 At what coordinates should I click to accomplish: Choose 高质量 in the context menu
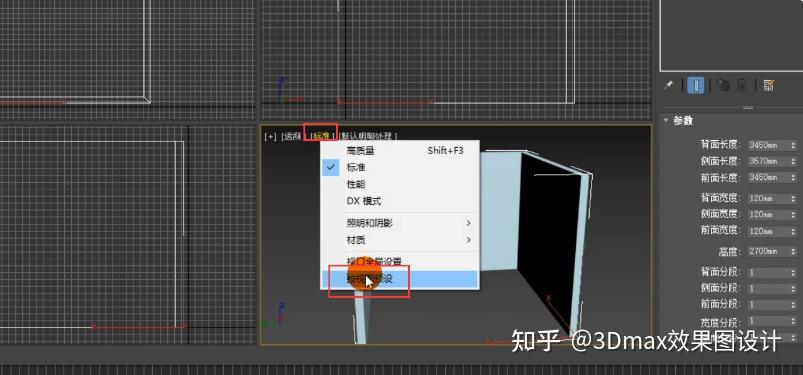pyautogui.click(x=399, y=151)
